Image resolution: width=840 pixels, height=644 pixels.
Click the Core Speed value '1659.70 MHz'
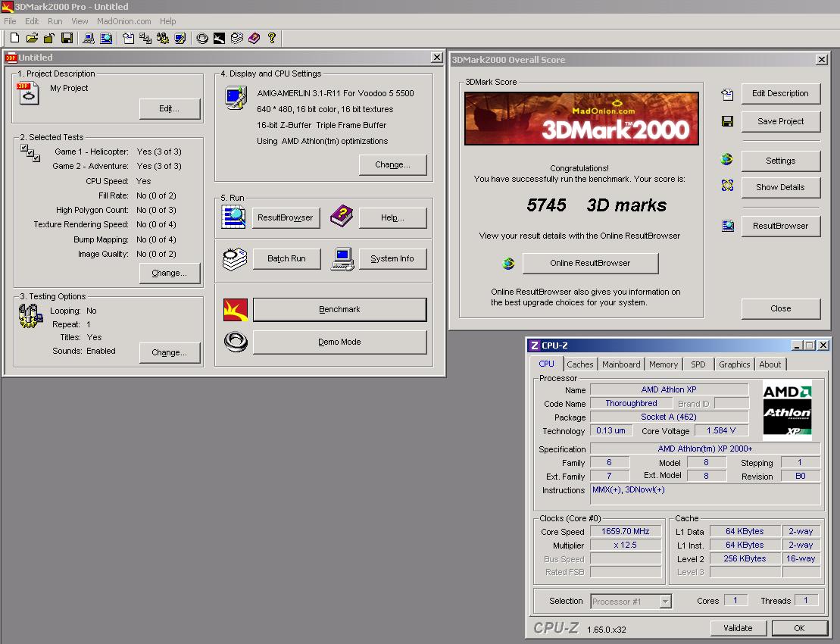(x=625, y=531)
